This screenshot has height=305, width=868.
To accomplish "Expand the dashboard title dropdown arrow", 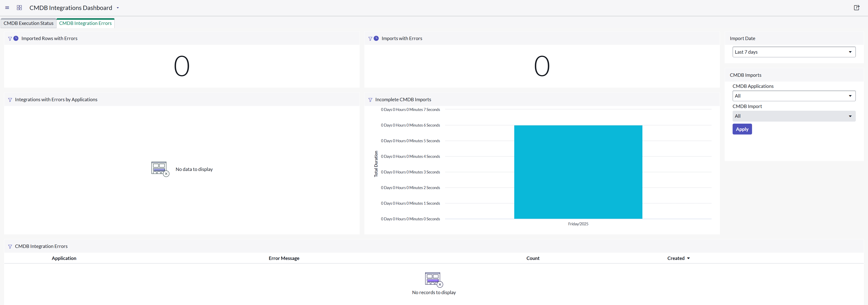I will (x=118, y=8).
